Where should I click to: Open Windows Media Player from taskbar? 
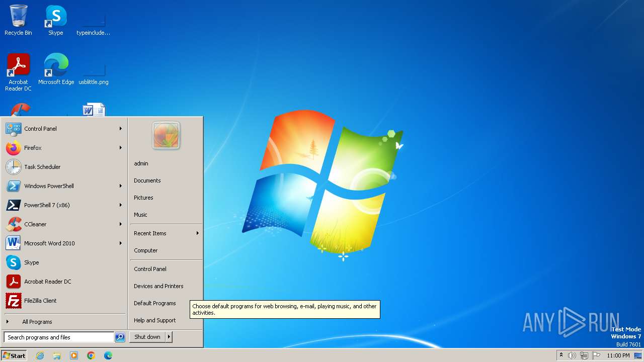pos(74,355)
